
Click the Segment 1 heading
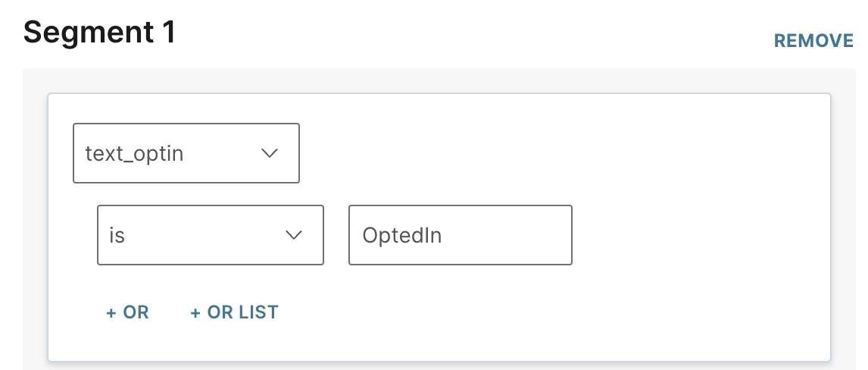coord(99,33)
